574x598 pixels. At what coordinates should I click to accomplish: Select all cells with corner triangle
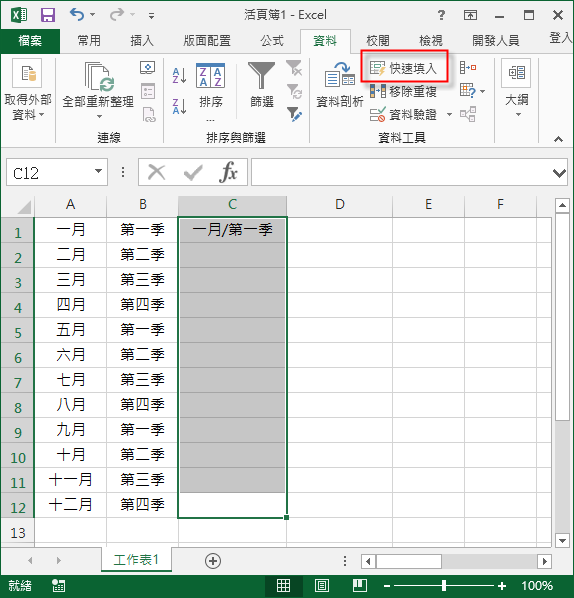[x=24, y=207]
